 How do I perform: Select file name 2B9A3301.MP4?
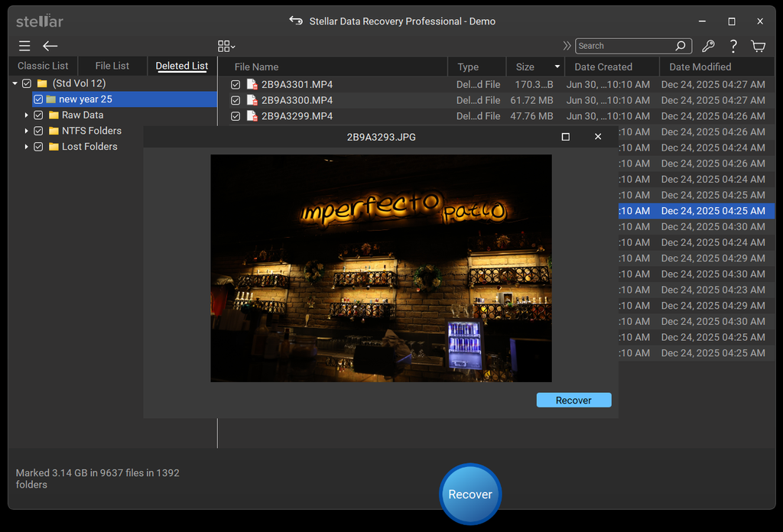tap(297, 84)
